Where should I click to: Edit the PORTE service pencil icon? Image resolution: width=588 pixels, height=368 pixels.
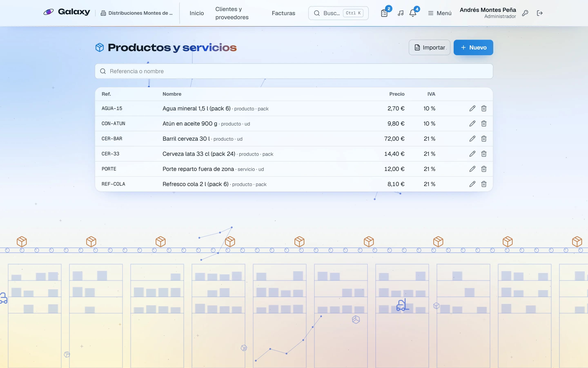coord(472,169)
